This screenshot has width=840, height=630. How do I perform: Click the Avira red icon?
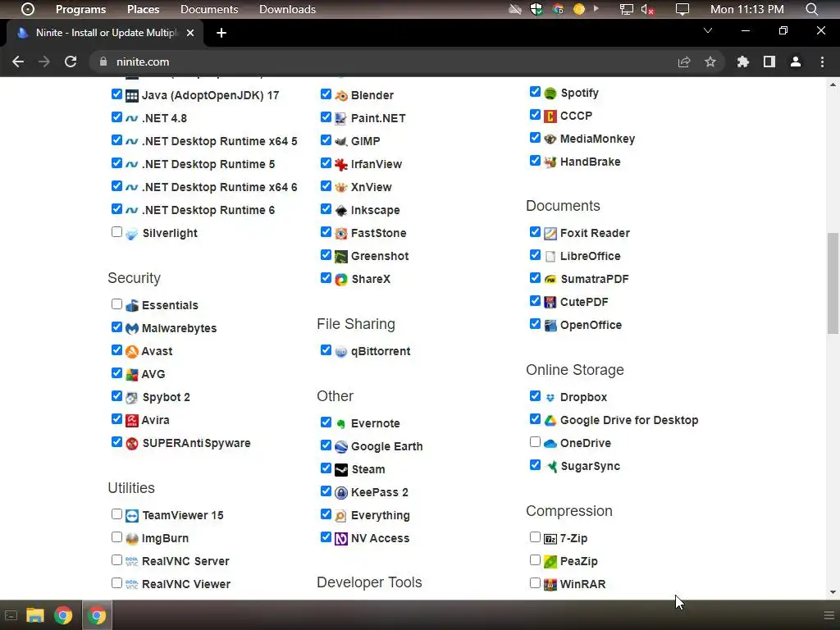tap(132, 421)
